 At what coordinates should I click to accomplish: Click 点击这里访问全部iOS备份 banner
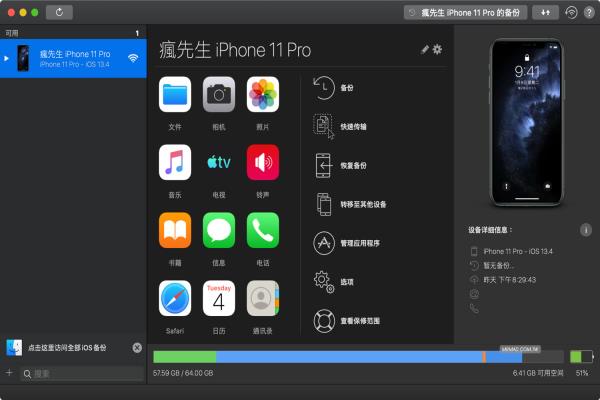(67, 348)
